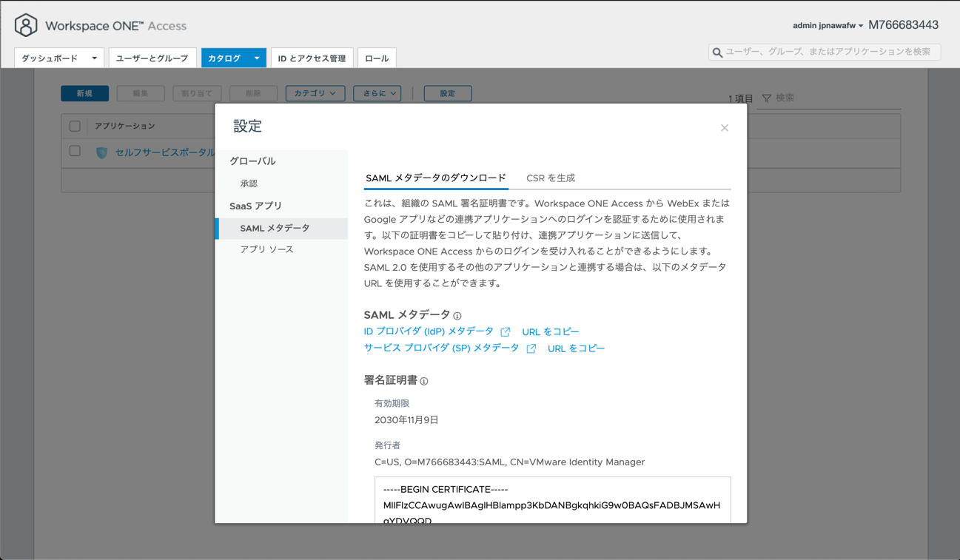Click the 削除 button

coord(253,93)
